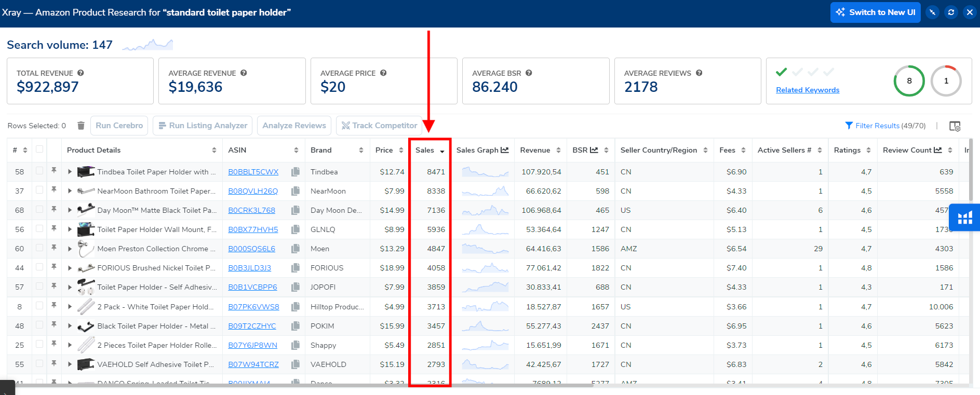This screenshot has height=395, width=980.
Task: Select row 44 FORIOUS checkbox
Action: (x=39, y=267)
